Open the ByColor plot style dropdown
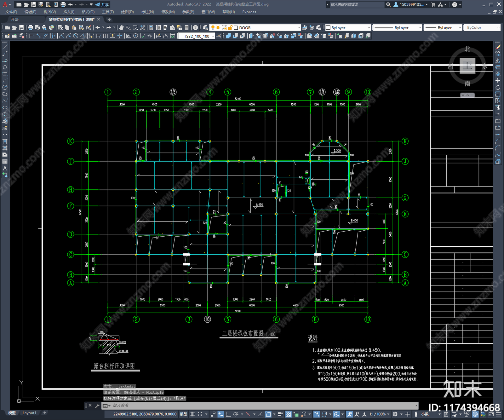 click(498, 28)
